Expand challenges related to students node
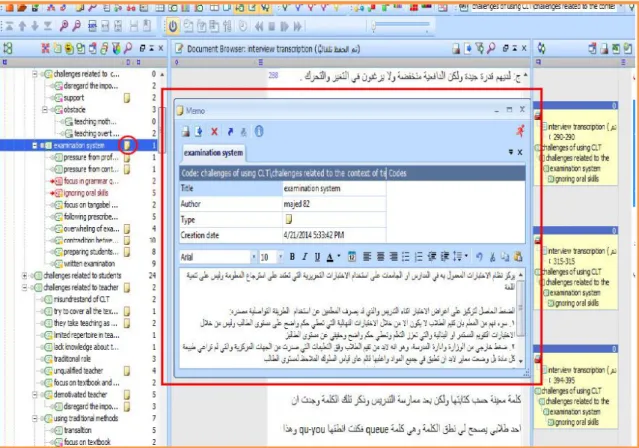The image size is (639, 448). point(24,276)
